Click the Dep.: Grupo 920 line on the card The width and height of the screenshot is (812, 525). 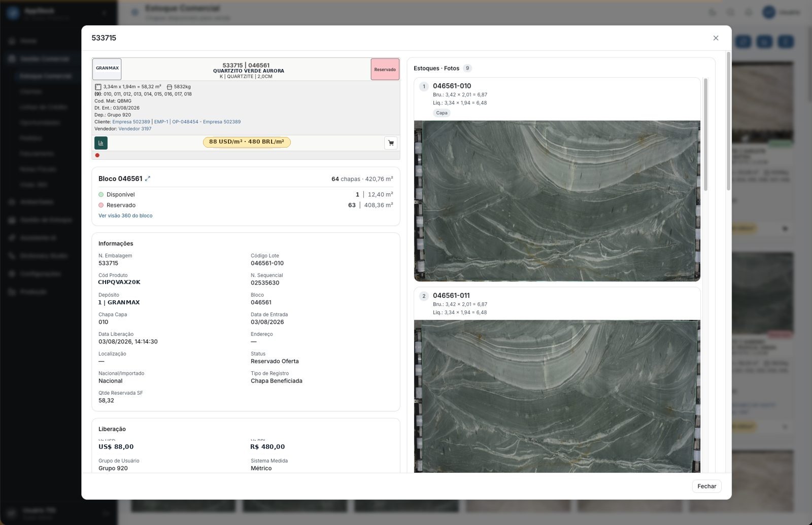tap(113, 115)
